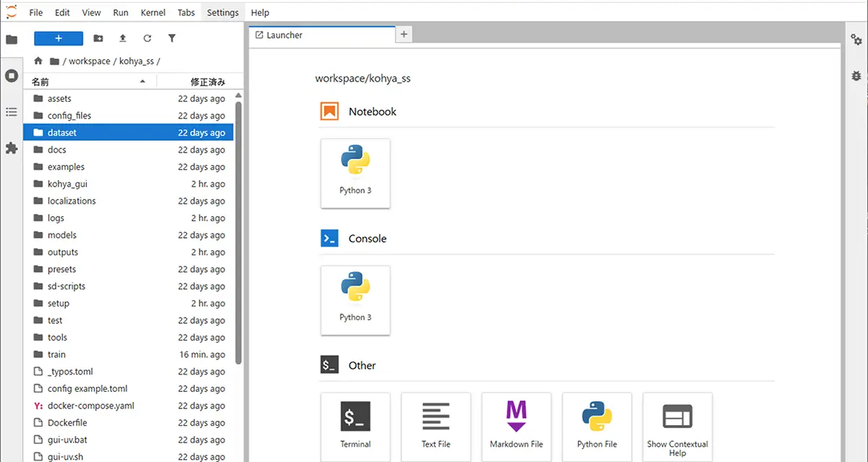Go to home directory icon in breadcrumb
The image size is (868, 462).
tap(38, 61)
